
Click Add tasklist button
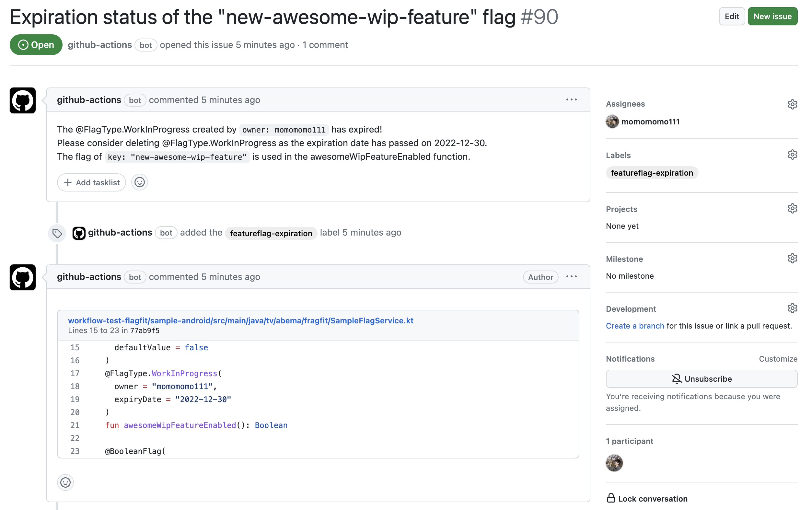[91, 182]
